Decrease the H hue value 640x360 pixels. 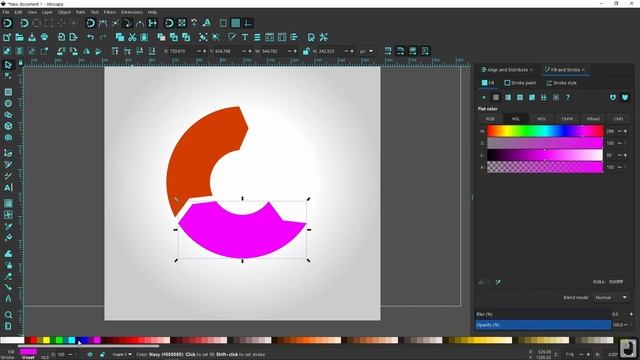pos(619,131)
